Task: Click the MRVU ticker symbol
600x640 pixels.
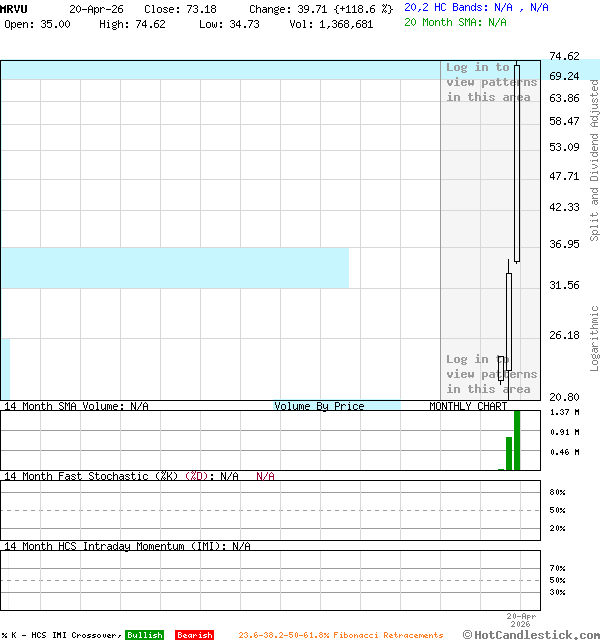Action: point(15,8)
